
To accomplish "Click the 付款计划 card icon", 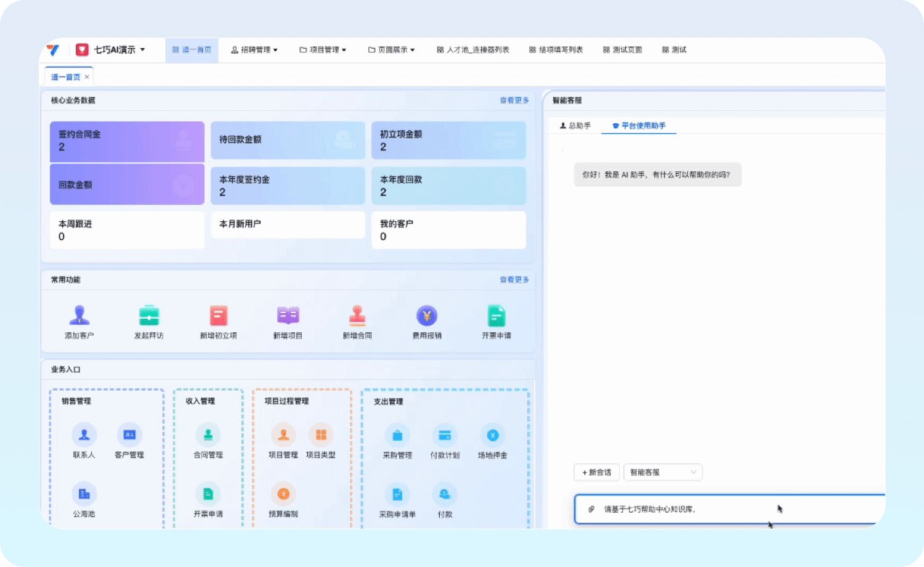I will point(445,436).
